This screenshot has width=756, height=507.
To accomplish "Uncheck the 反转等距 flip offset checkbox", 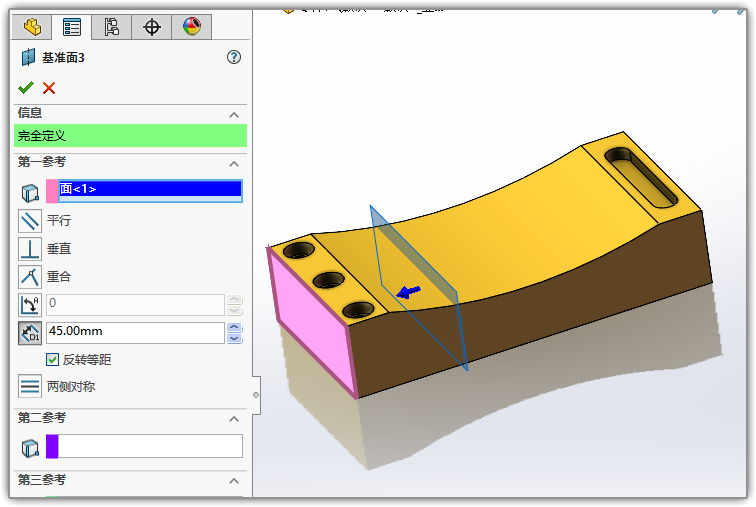I will pos(53,359).
